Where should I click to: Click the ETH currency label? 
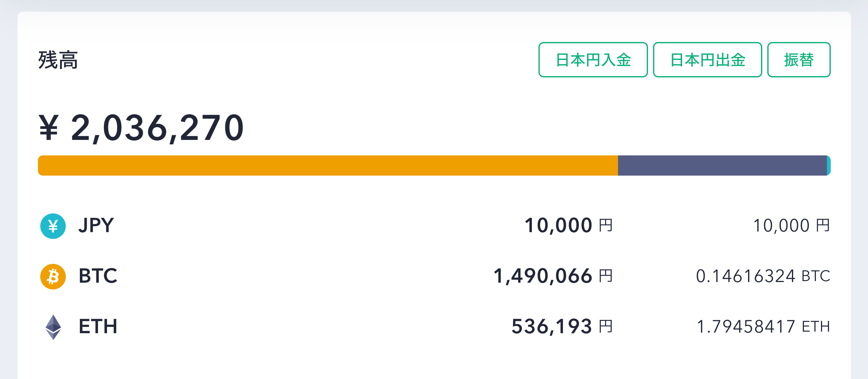(x=98, y=326)
